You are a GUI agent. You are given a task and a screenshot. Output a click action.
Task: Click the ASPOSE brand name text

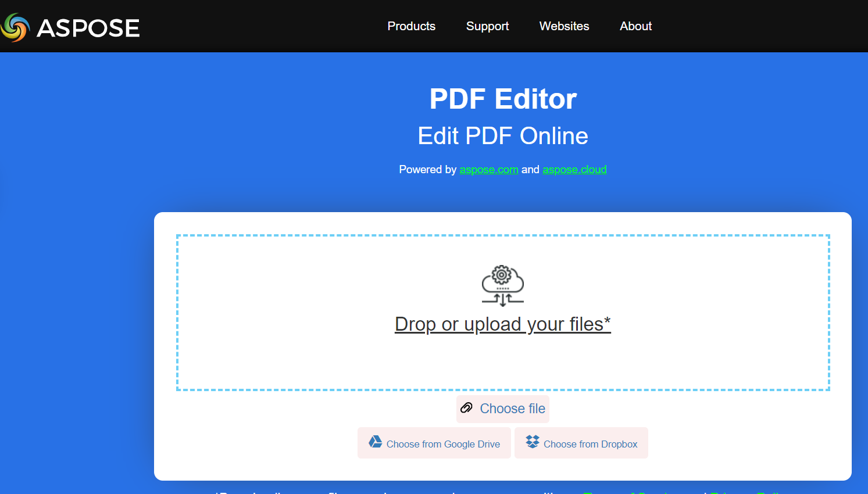(88, 28)
